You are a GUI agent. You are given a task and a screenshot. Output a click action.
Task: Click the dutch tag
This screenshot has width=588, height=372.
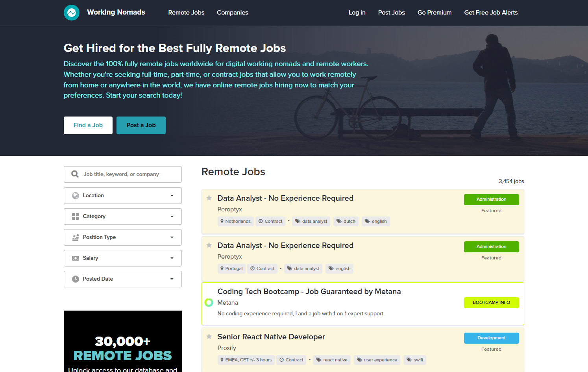click(x=346, y=221)
